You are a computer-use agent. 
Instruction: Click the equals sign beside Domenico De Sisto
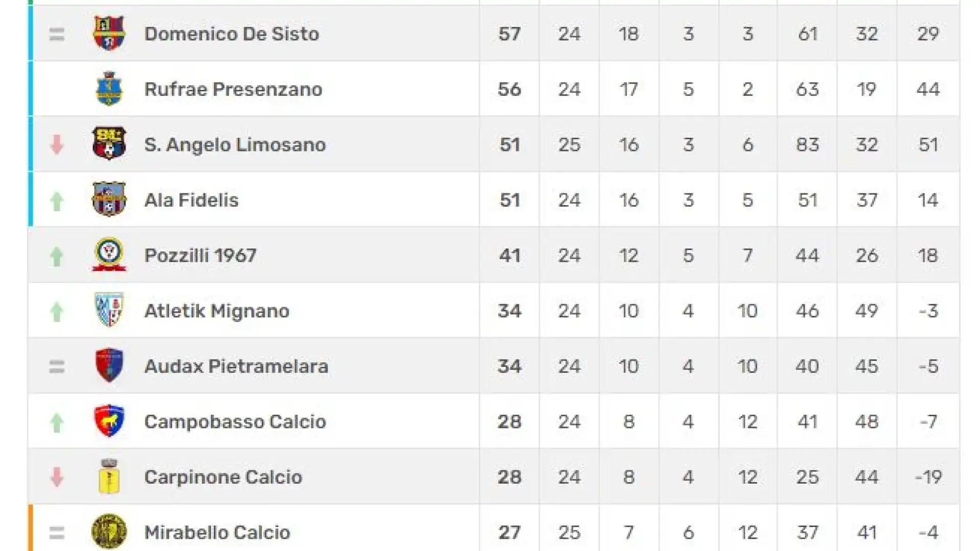click(x=57, y=34)
